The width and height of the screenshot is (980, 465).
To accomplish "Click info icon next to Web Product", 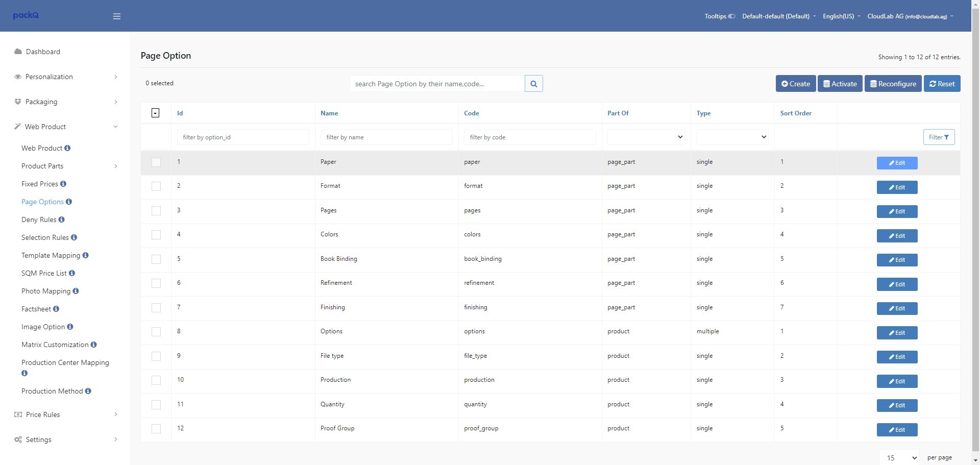I will tap(67, 148).
